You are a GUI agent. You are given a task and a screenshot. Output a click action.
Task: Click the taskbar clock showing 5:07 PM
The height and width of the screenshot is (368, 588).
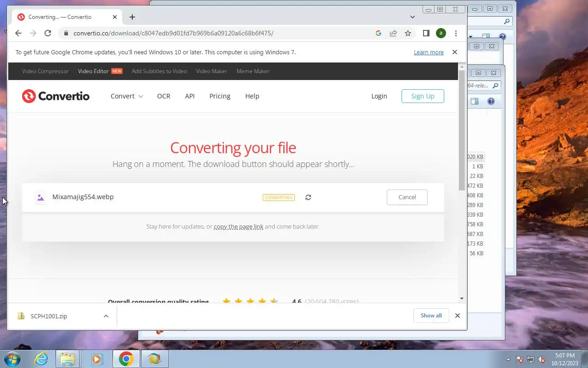tap(565, 359)
